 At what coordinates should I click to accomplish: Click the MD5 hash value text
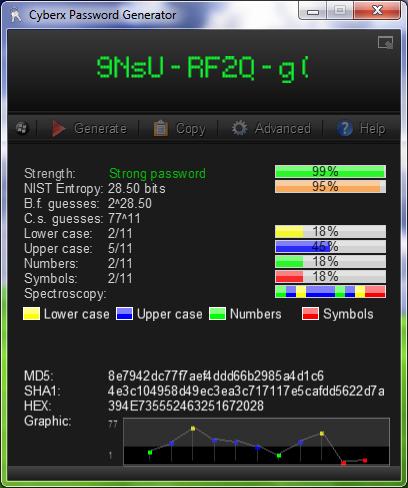pos(216,376)
